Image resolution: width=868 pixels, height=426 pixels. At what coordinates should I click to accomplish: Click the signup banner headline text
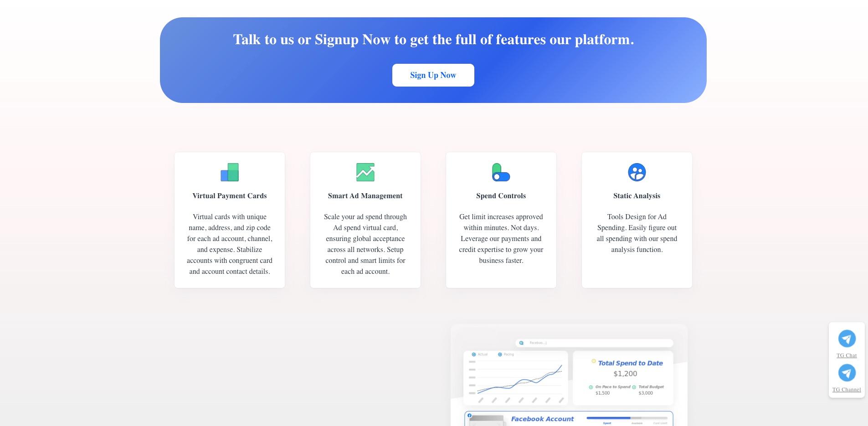[433, 40]
